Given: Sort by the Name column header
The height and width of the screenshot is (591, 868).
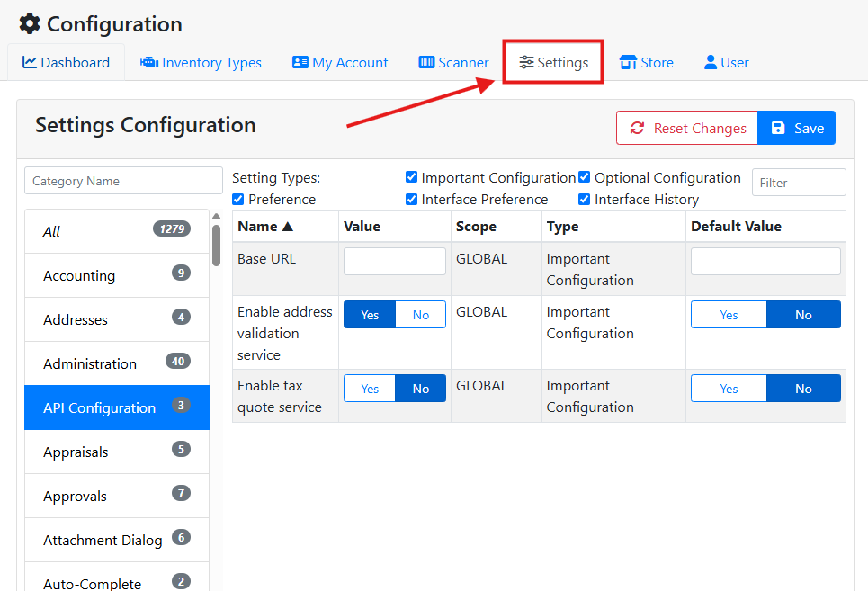Looking at the screenshot, I should click(x=265, y=227).
